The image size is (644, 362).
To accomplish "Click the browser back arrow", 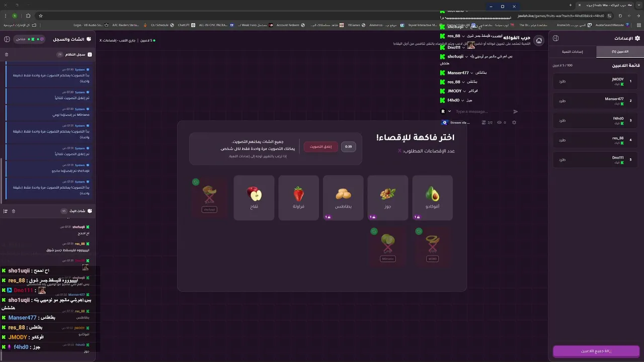I will coord(638,16).
